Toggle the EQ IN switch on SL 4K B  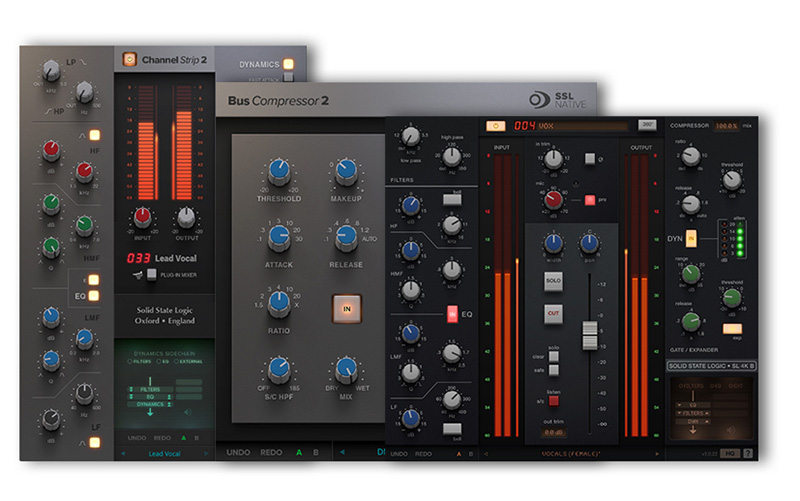(x=451, y=316)
